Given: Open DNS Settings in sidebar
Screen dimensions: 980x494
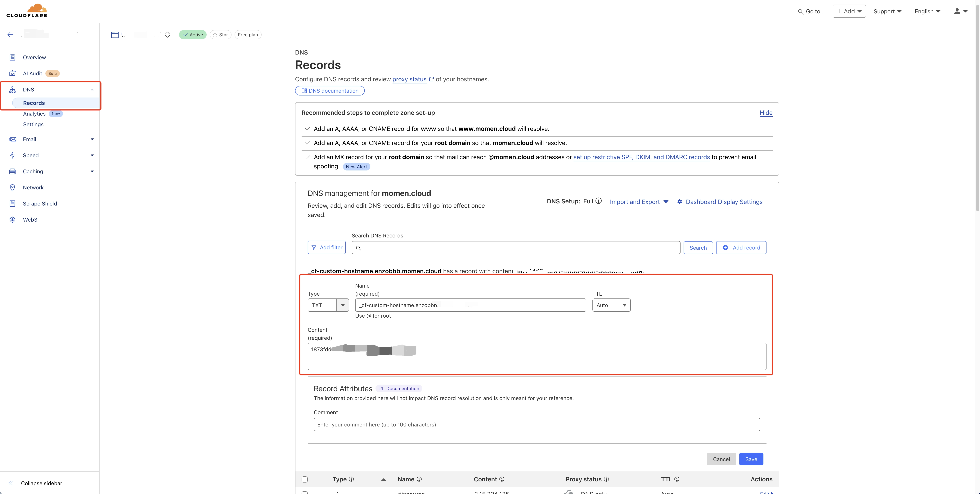Looking at the screenshot, I should click(33, 124).
